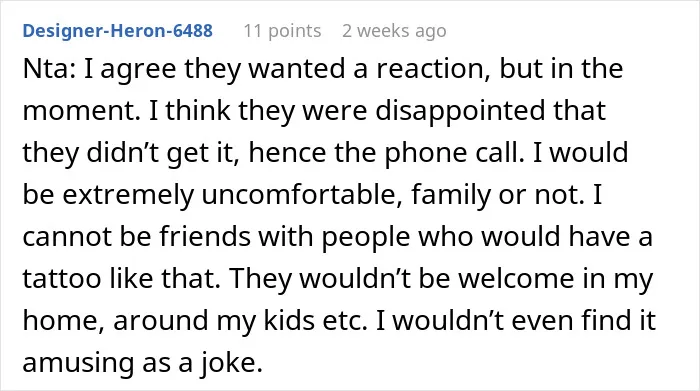Open the 2 weeks ago timestamp permalink
700x391 pixels.
point(394,31)
